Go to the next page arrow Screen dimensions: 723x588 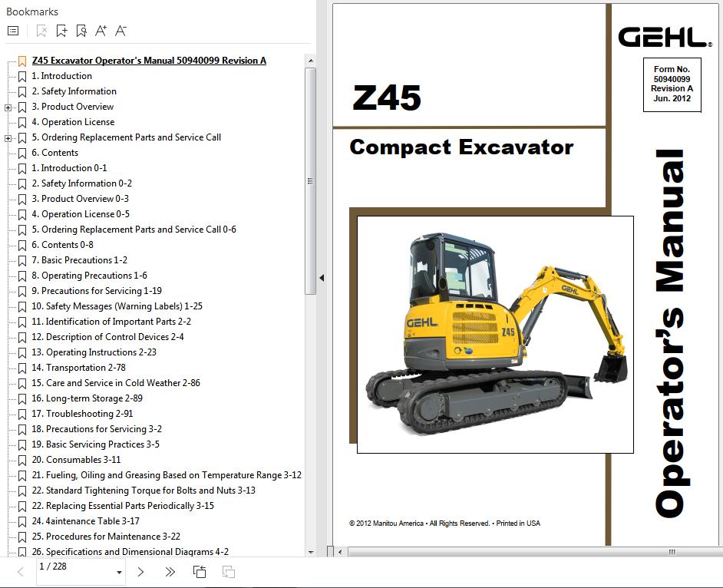(x=140, y=573)
